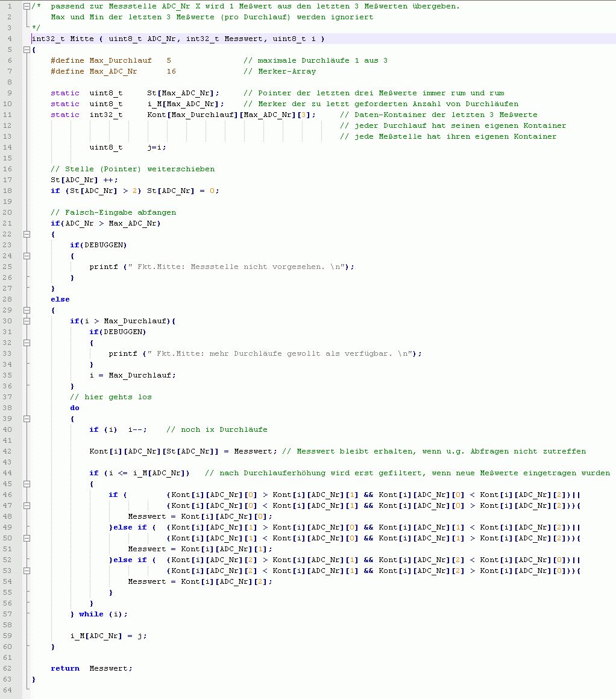Click comment '// noch ix Durchläufe'

(x=217, y=430)
